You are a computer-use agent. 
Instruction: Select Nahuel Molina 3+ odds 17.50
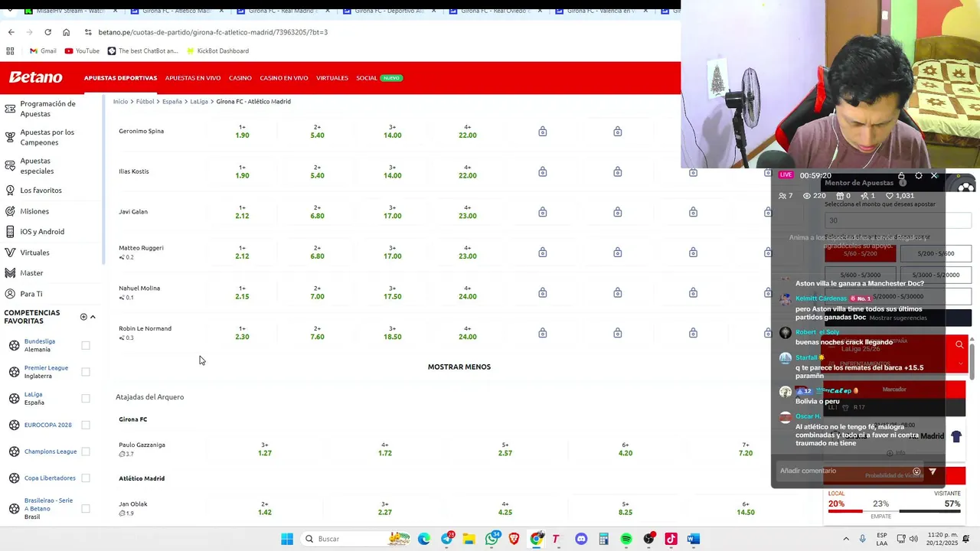(x=392, y=292)
